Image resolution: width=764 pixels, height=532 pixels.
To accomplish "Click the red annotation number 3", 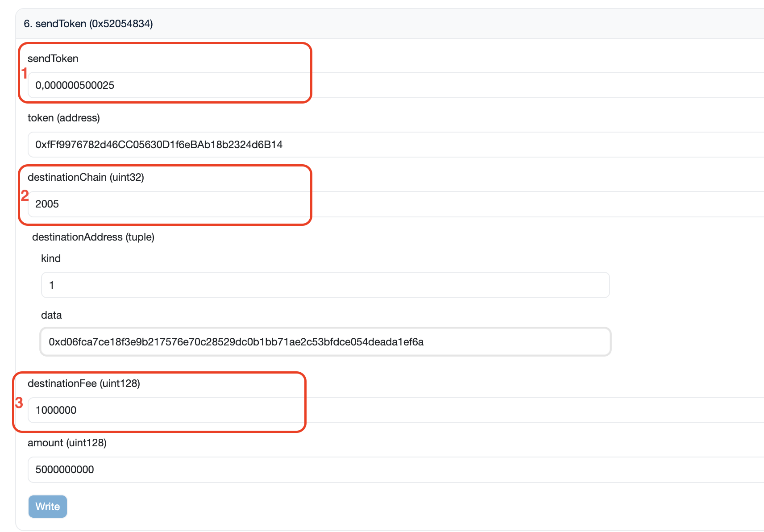I will click(x=19, y=403).
